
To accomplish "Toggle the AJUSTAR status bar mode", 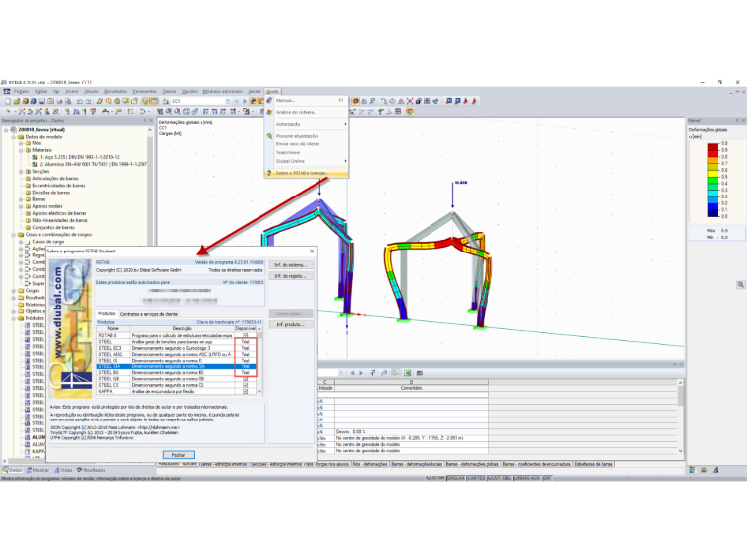I will [x=435, y=478].
